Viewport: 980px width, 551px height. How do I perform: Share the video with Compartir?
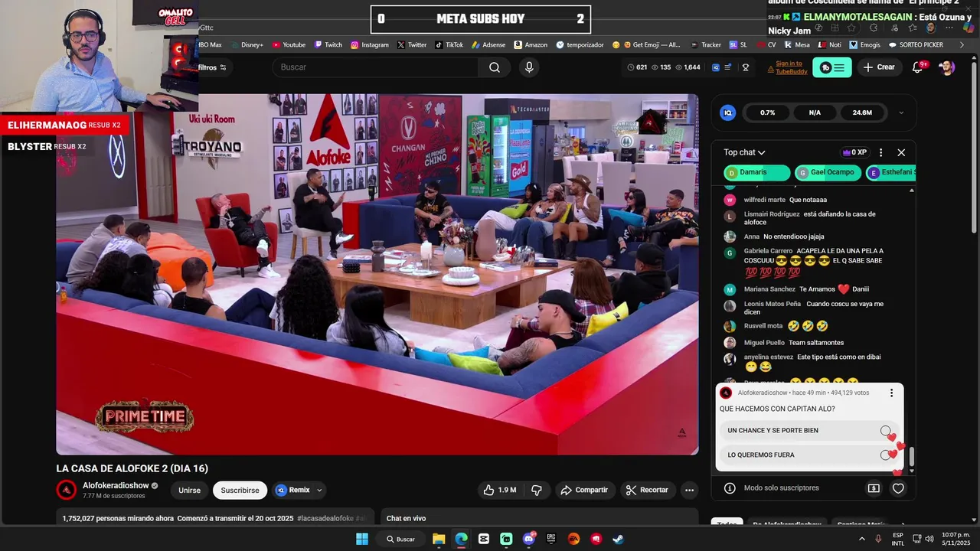(585, 490)
